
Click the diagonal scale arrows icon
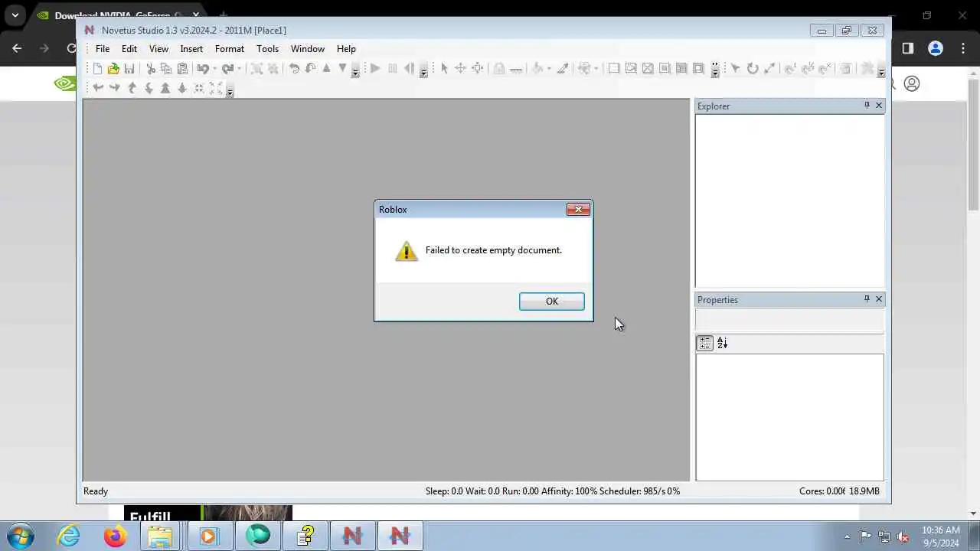point(769,69)
